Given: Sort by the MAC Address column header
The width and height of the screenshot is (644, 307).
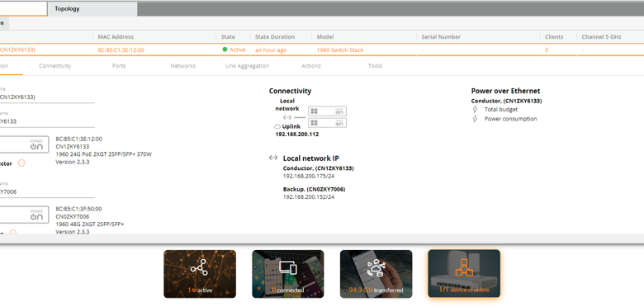Looking at the screenshot, I should click(x=116, y=37).
